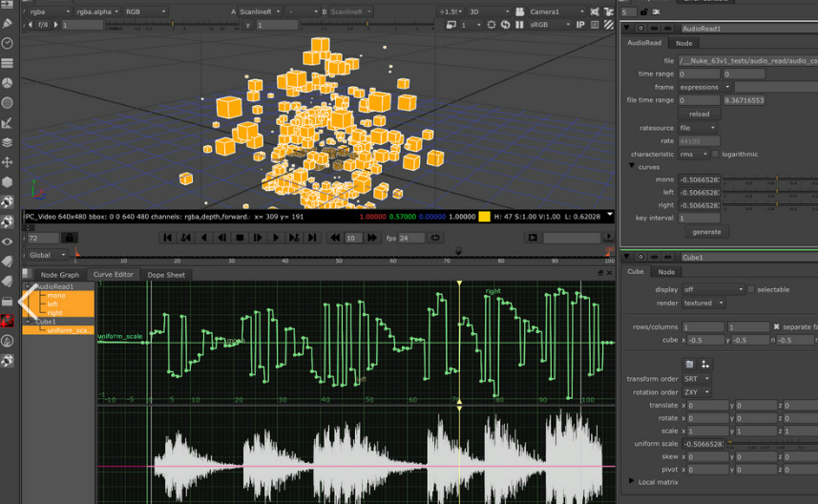Viewport: 818px width, 504px height.
Task: Open the ratesource file dropdown
Action: tap(697, 127)
